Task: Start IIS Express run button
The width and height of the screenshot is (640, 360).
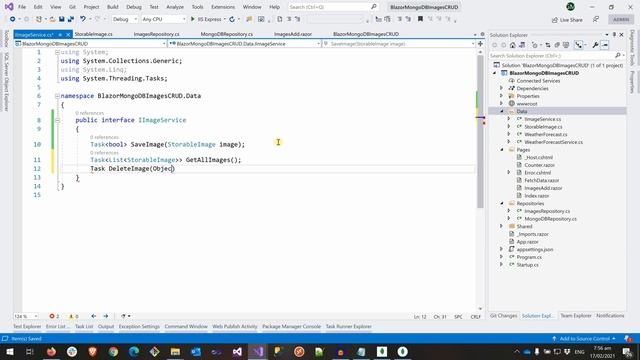Action: pyautogui.click(x=206, y=19)
